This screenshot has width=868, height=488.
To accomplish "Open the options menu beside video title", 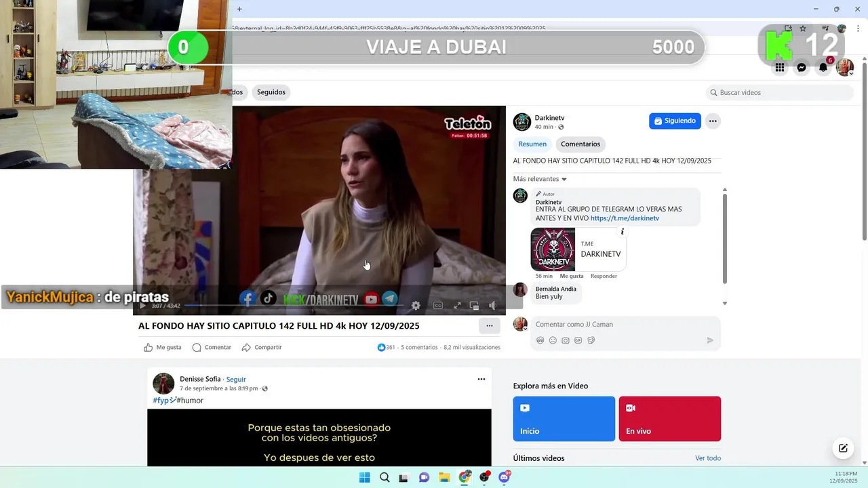I will (x=489, y=326).
